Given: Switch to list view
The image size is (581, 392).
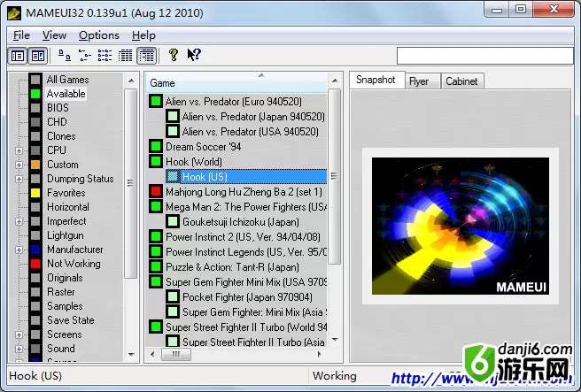Looking at the screenshot, I should (105, 56).
